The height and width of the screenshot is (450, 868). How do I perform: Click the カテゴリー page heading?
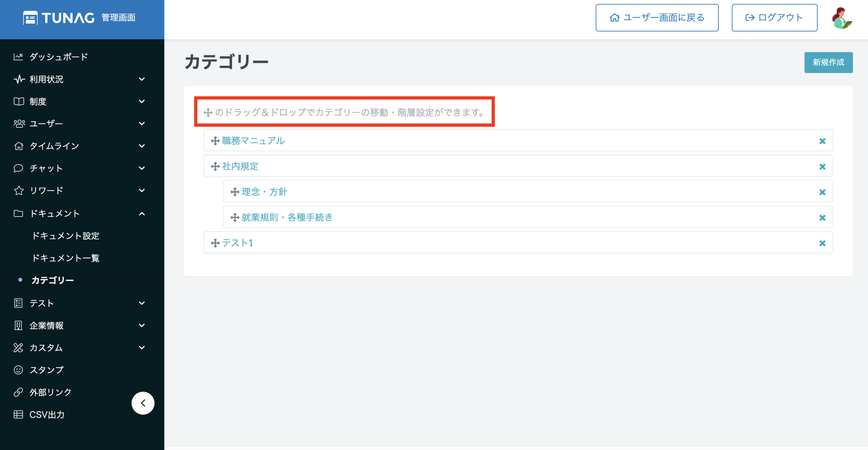[226, 62]
